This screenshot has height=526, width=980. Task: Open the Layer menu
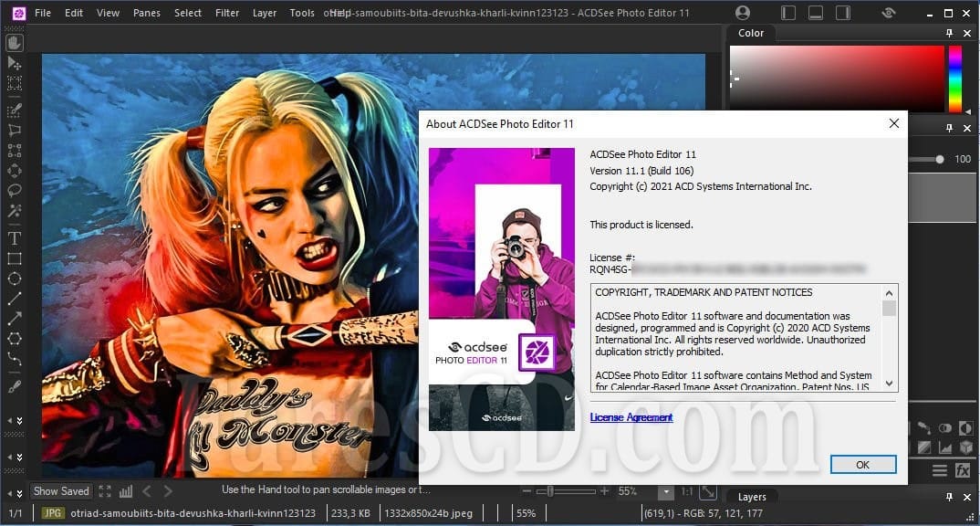point(265,13)
